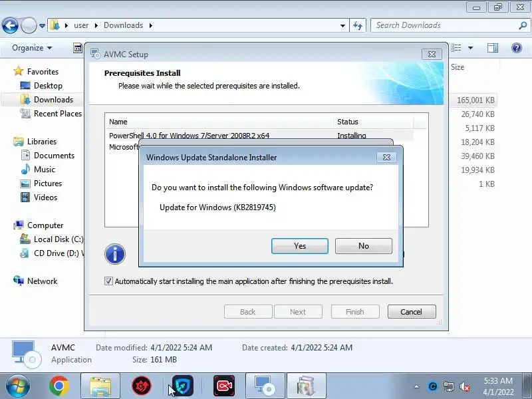Select the file sized 165,001 KB

(x=475, y=100)
